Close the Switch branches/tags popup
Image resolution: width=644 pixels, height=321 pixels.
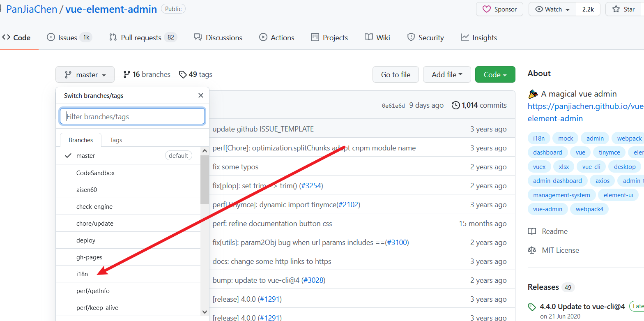pos(200,95)
